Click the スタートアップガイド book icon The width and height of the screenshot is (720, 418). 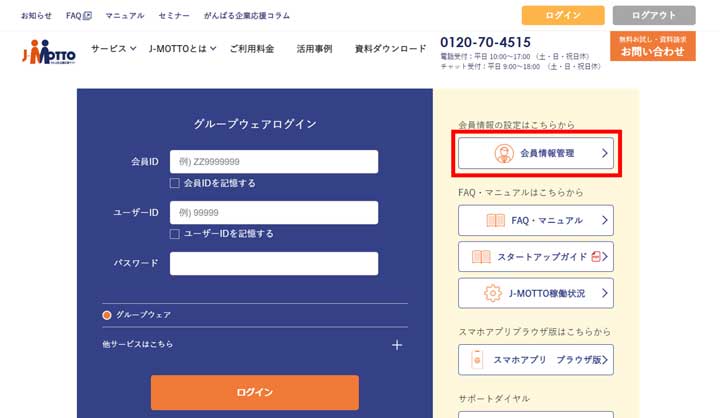pyautogui.click(x=481, y=257)
